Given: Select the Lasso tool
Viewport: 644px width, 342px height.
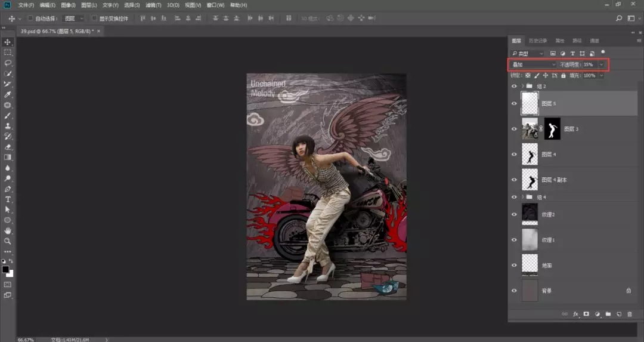Looking at the screenshot, I should [8, 63].
